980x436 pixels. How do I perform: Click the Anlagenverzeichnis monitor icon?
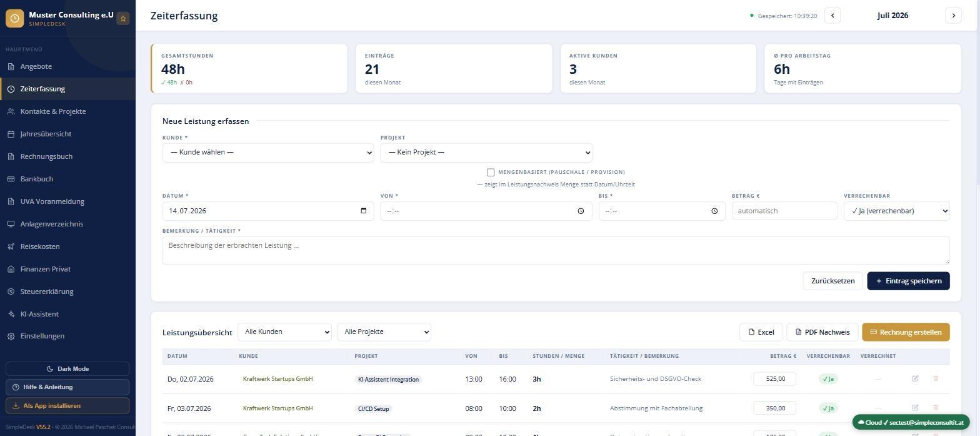(11, 224)
